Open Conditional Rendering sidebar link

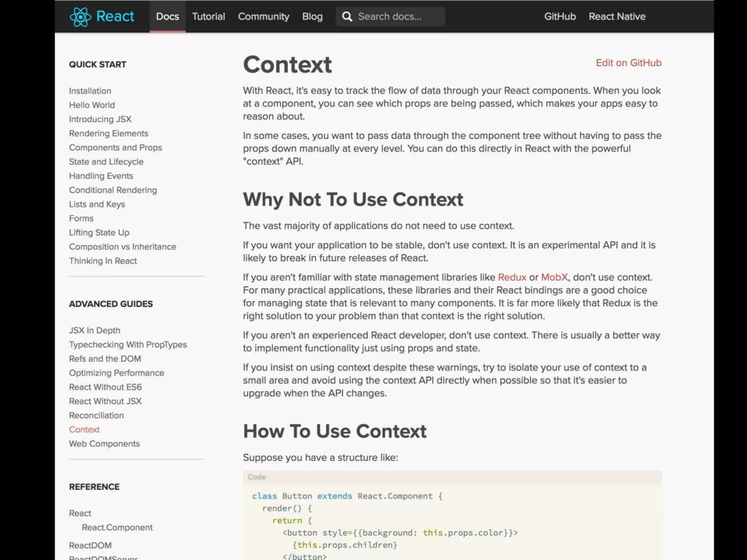pyautogui.click(x=113, y=190)
